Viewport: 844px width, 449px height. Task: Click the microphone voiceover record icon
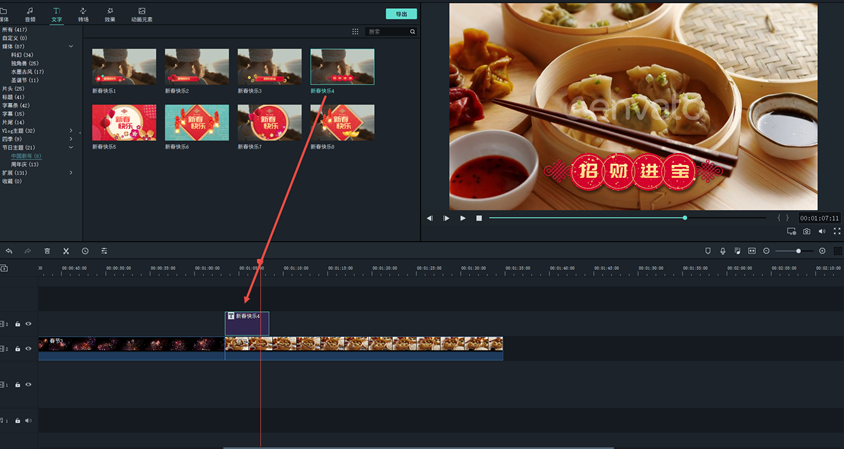723,251
